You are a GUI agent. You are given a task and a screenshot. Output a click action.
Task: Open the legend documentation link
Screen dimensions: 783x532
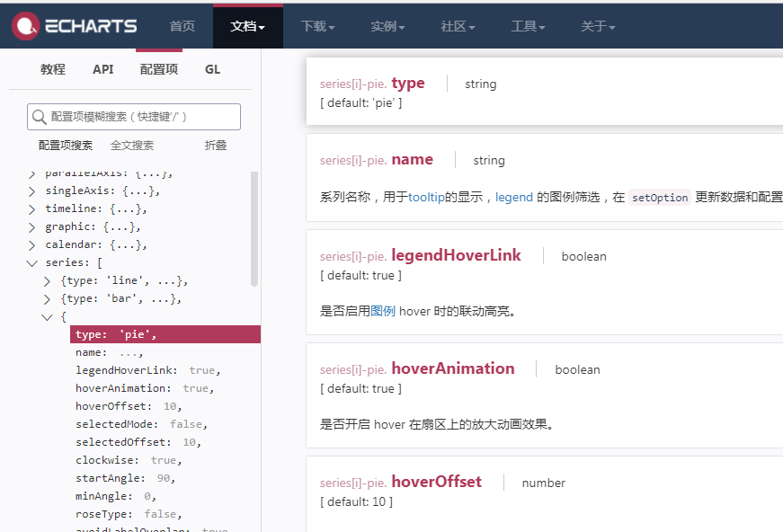coord(512,197)
